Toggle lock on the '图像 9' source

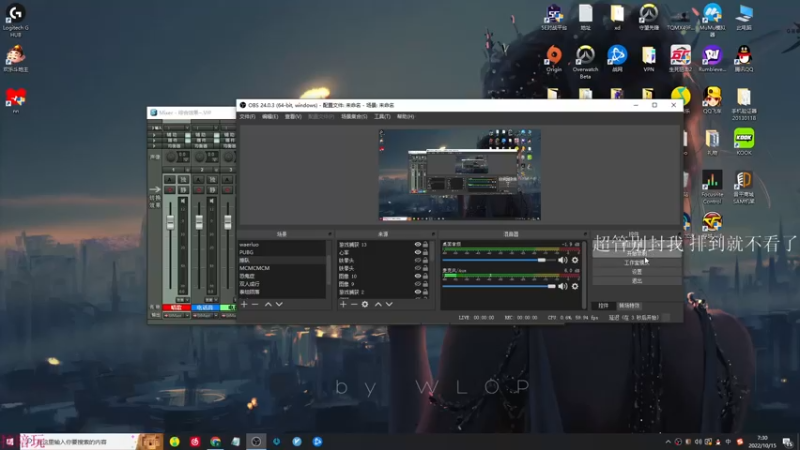(x=426, y=284)
